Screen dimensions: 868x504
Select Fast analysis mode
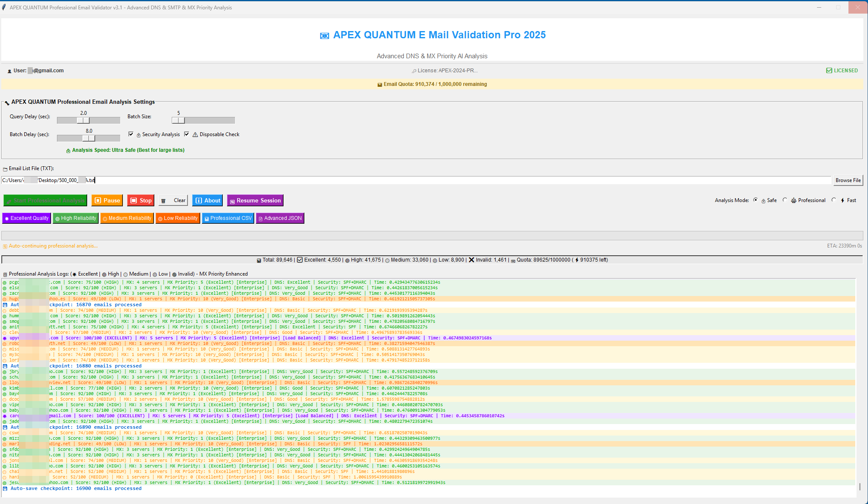pos(834,200)
